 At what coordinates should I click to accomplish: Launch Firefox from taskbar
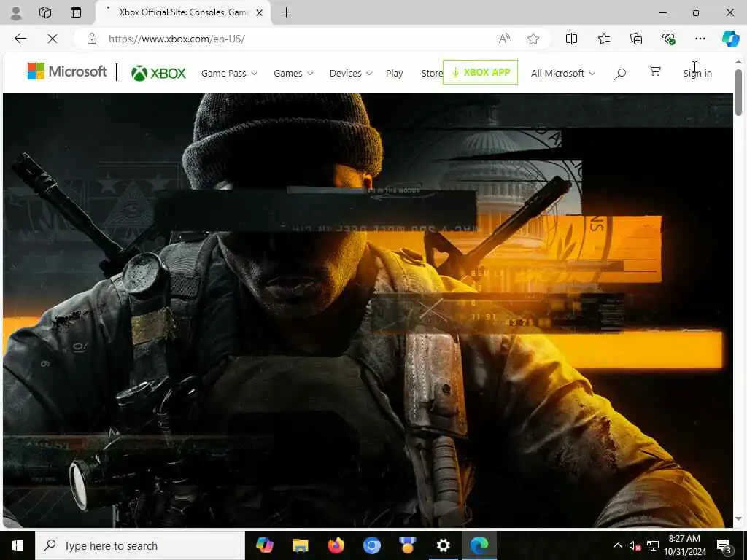[x=336, y=545]
